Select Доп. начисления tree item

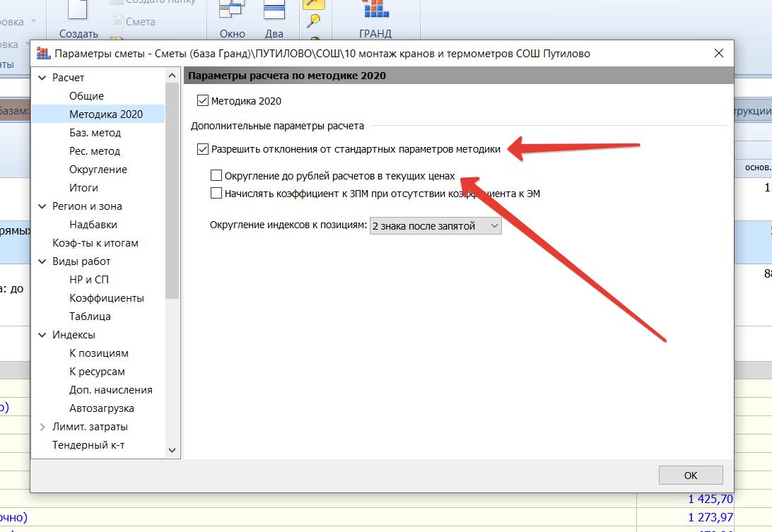click(111, 390)
